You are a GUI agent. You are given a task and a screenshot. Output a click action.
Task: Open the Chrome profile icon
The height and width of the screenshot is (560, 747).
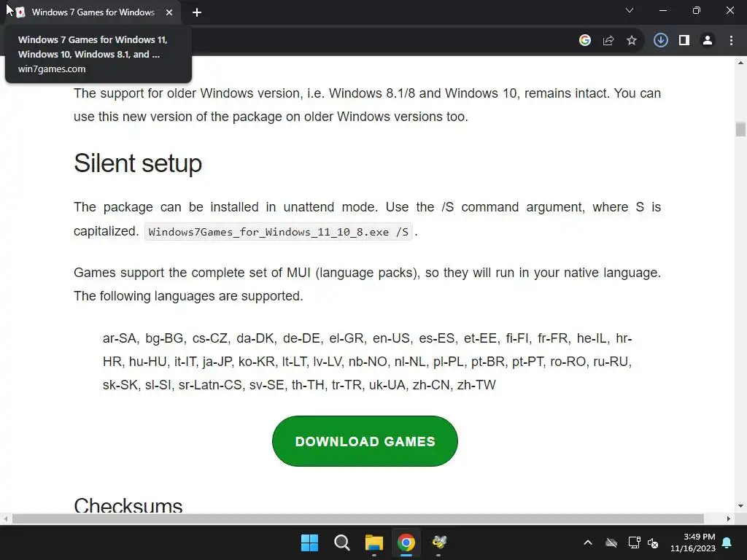tap(708, 41)
